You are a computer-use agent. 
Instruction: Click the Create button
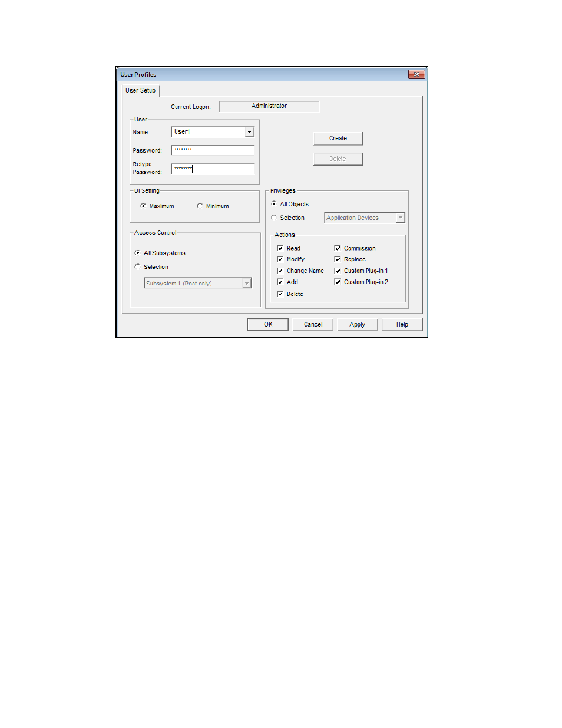tap(338, 139)
